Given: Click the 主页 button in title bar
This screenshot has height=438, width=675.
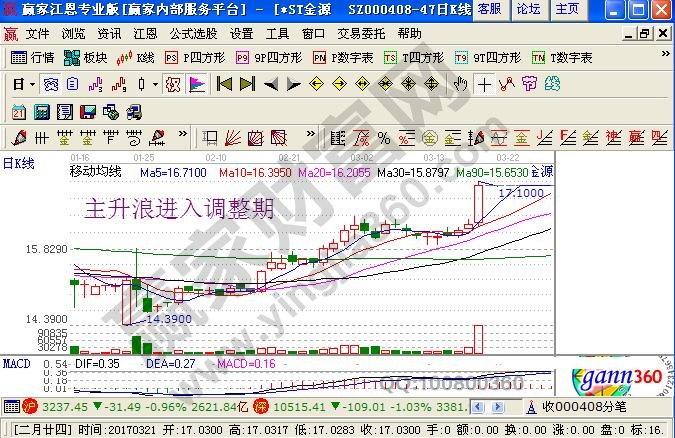Looking at the screenshot, I should pyautogui.click(x=567, y=9).
